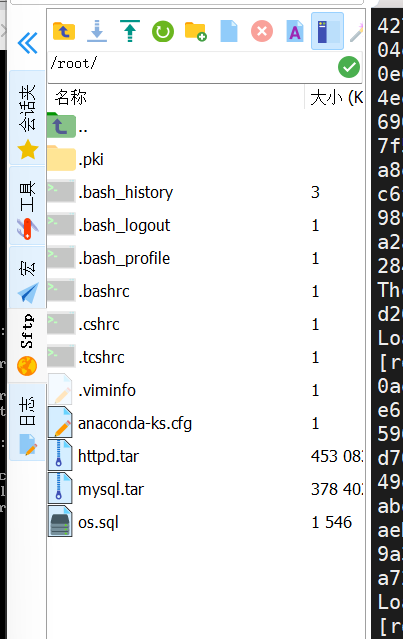
Task: Edit the /root/ path field
Action: [x=192, y=67]
